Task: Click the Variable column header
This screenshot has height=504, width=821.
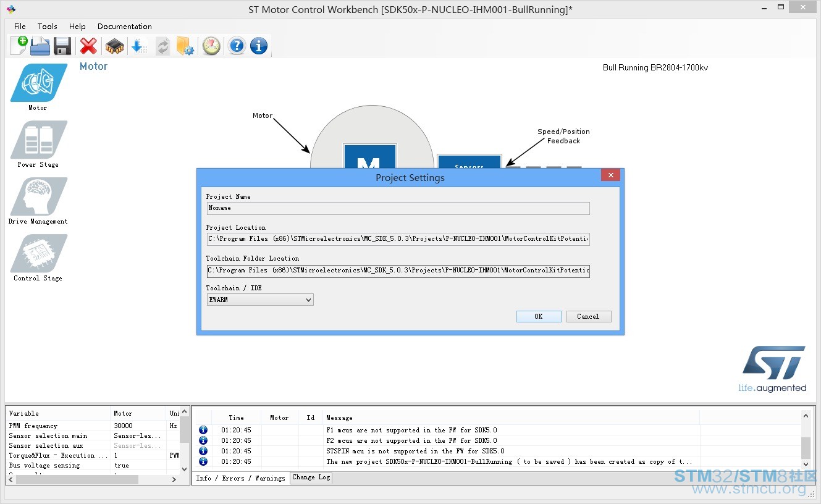Action: click(59, 414)
